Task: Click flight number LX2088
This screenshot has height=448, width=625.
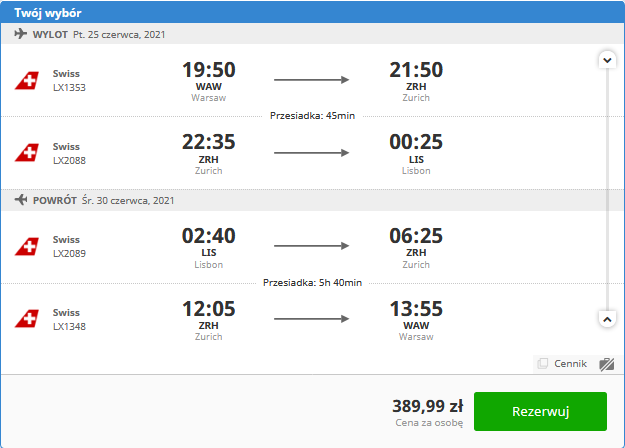Action: click(x=69, y=161)
